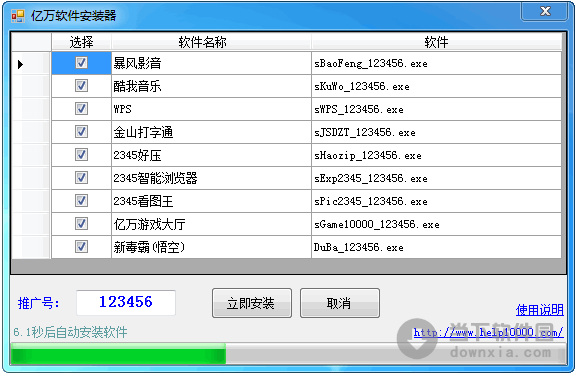Image resolution: width=577 pixels, height=376 pixels.
Task: Click the sWPS_123456.exe cell
Action: coord(436,109)
